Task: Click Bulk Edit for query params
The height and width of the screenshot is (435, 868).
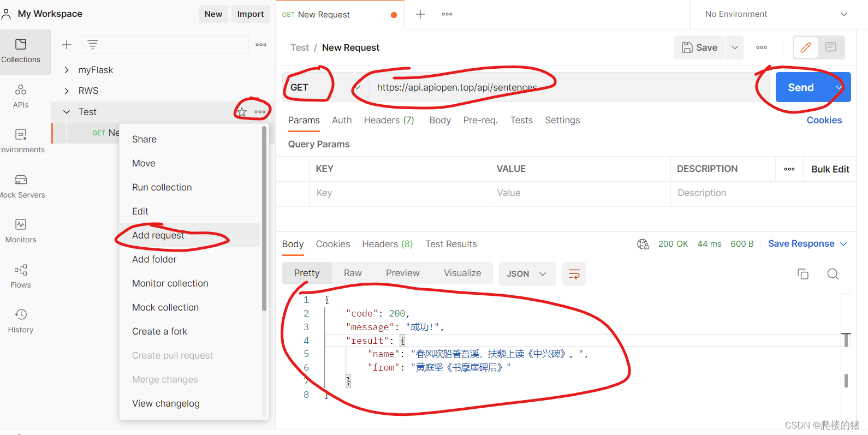Action: click(x=830, y=169)
